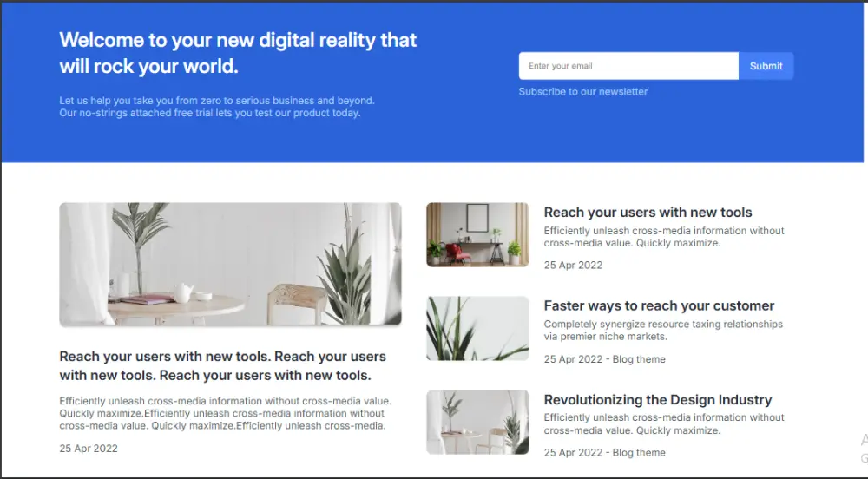Open the large featured article image

tap(230, 264)
